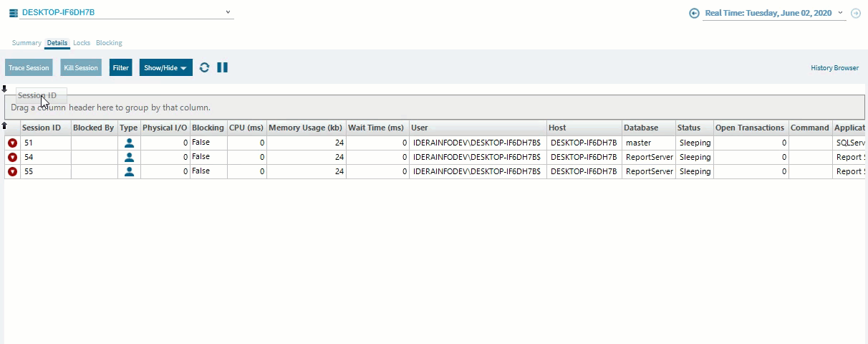Expand the Show/Hide dropdown

point(165,68)
